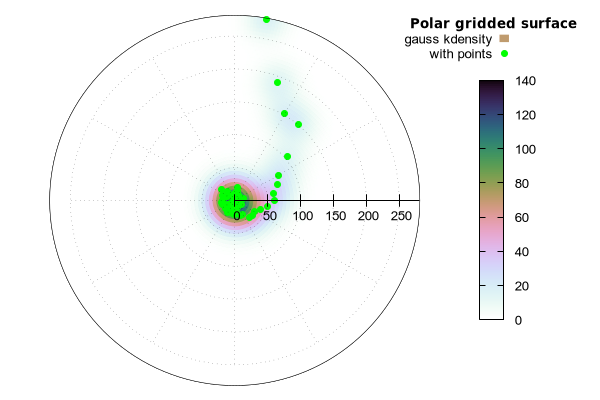Click the tan gauss kdensity legend swatch
600x400 pixels.
point(504,39)
